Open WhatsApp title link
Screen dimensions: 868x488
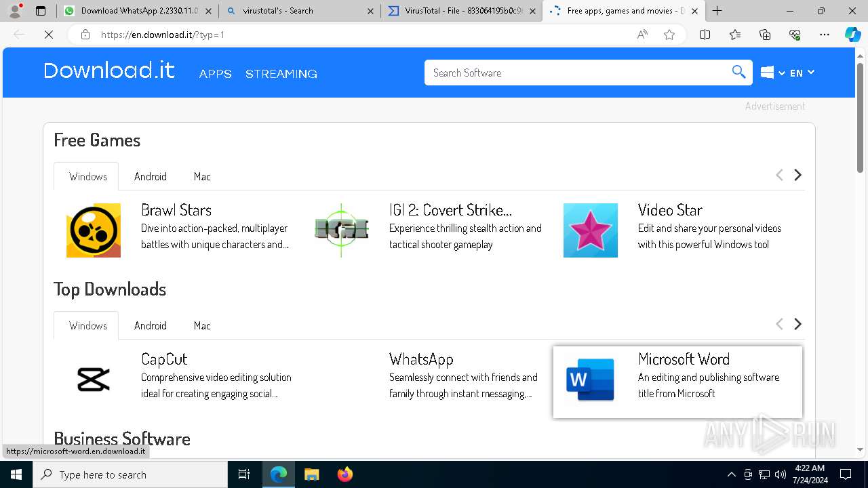(x=421, y=359)
